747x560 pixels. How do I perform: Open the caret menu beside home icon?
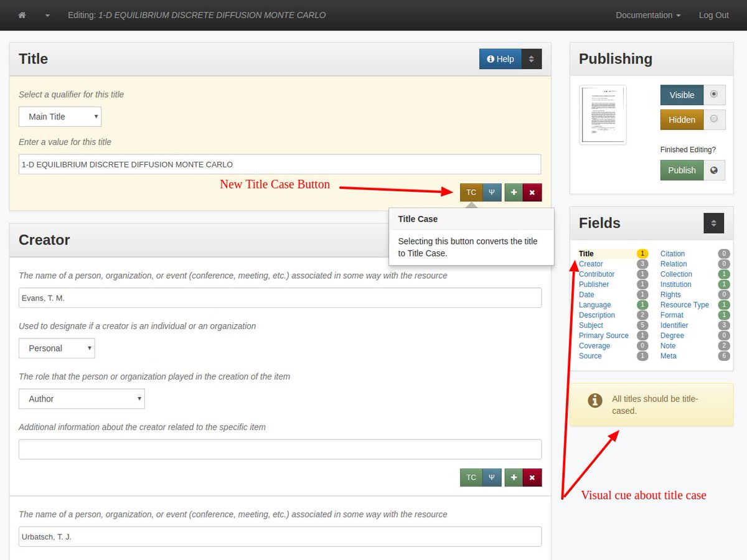pos(47,16)
